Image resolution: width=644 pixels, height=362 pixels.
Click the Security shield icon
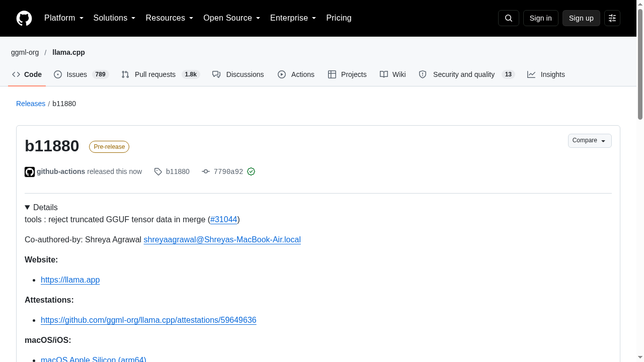(423, 74)
